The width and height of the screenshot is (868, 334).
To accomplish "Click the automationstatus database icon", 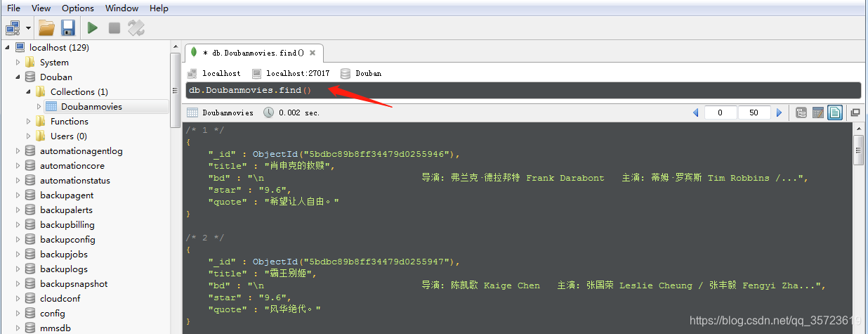I will tap(29, 180).
